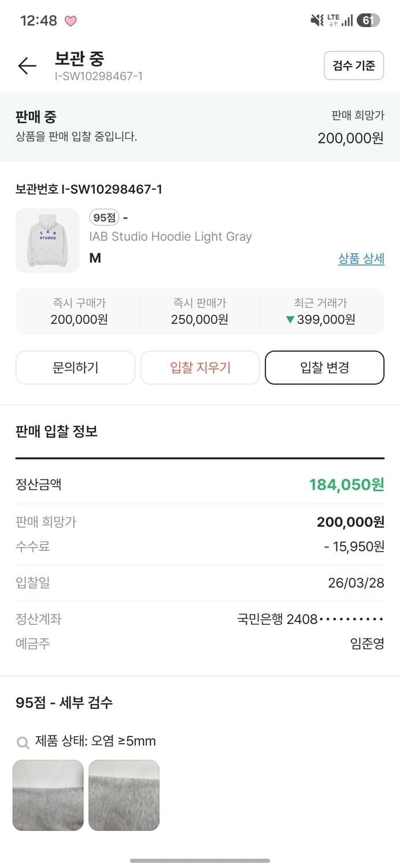
Task: Tap the pink heart icon in status bar
Action: click(71, 19)
